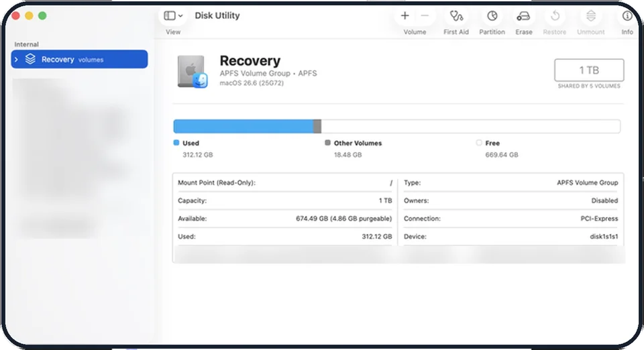Click the Disk Utility window title

tap(217, 15)
